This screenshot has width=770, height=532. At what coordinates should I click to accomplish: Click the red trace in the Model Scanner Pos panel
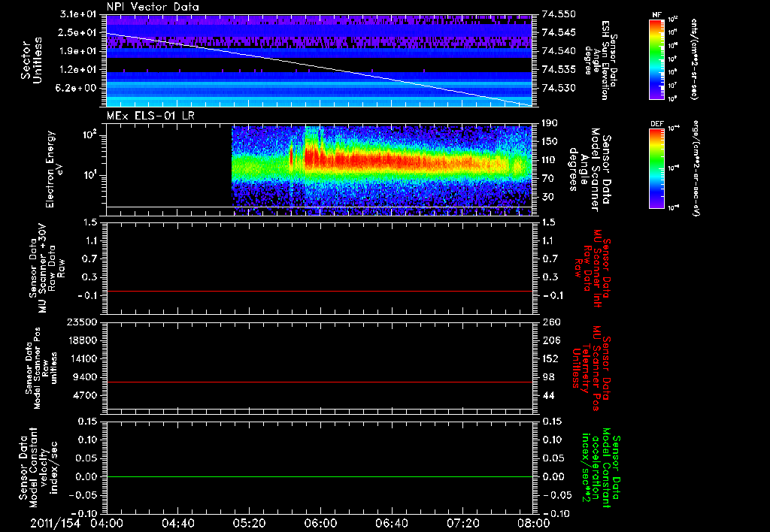319,382
